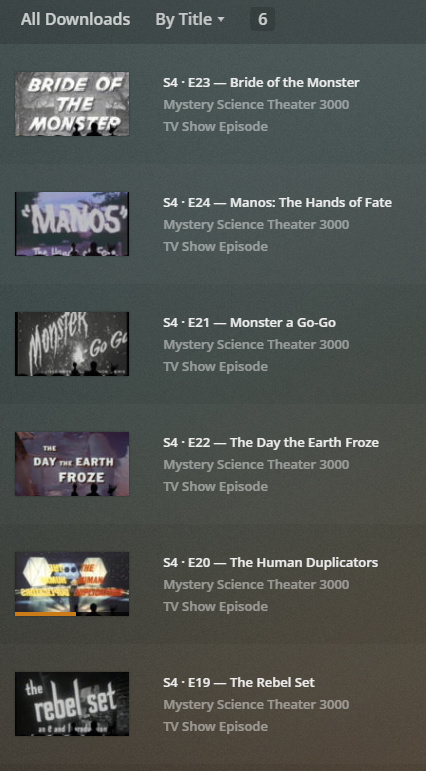The height and width of the screenshot is (771, 426).
Task: Open Mystery Science Theater 3000 link under Manos
Action: point(256,225)
